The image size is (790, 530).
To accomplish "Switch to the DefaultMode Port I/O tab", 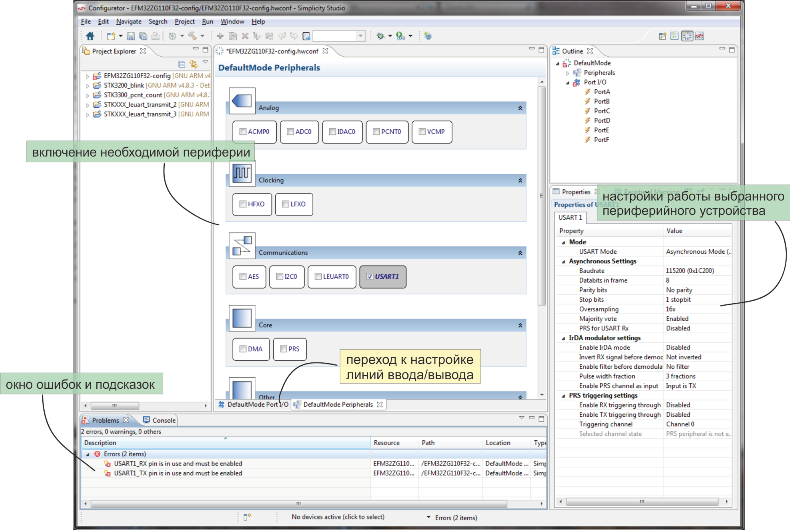I will [256, 405].
